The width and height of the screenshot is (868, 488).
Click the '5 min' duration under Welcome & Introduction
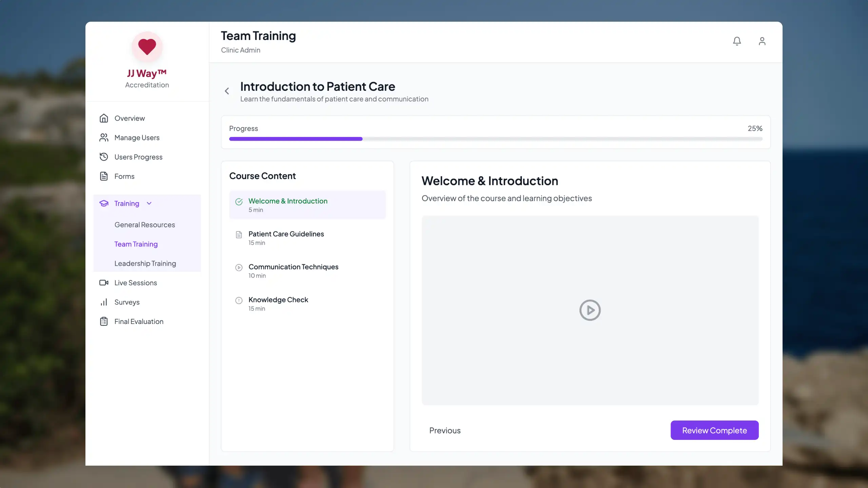[256, 210]
